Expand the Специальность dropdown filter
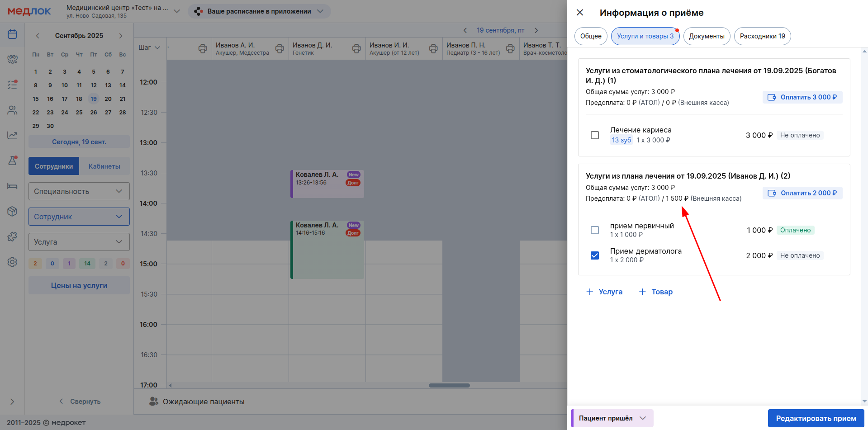The image size is (868, 430). pyautogui.click(x=79, y=191)
